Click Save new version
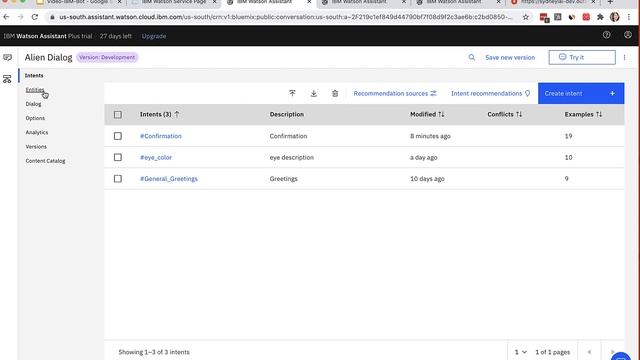640x360 pixels. [x=510, y=58]
